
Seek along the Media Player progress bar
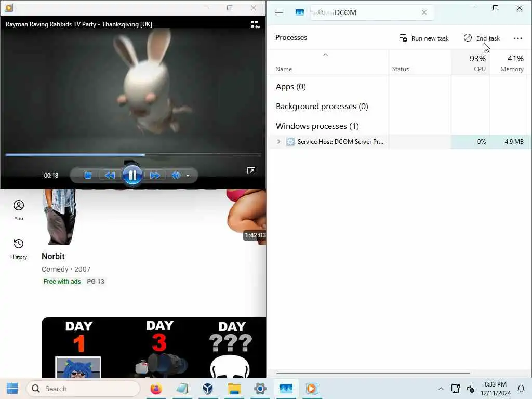coord(133,155)
